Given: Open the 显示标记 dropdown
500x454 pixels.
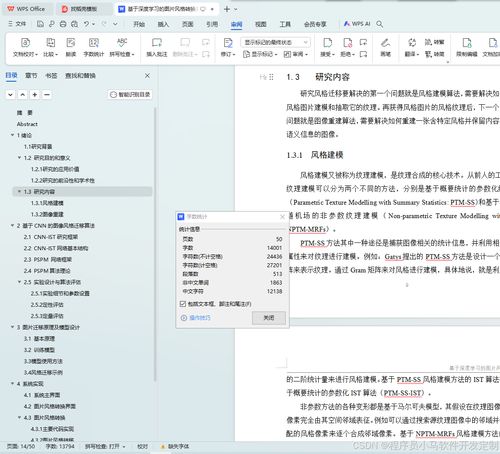Looking at the screenshot, I should click(260, 54).
